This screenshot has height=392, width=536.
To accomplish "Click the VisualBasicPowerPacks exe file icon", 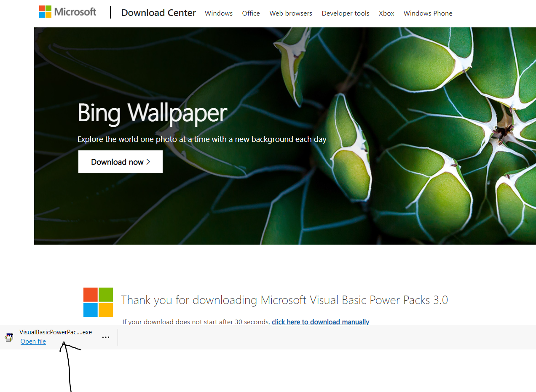I will (x=9, y=337).
